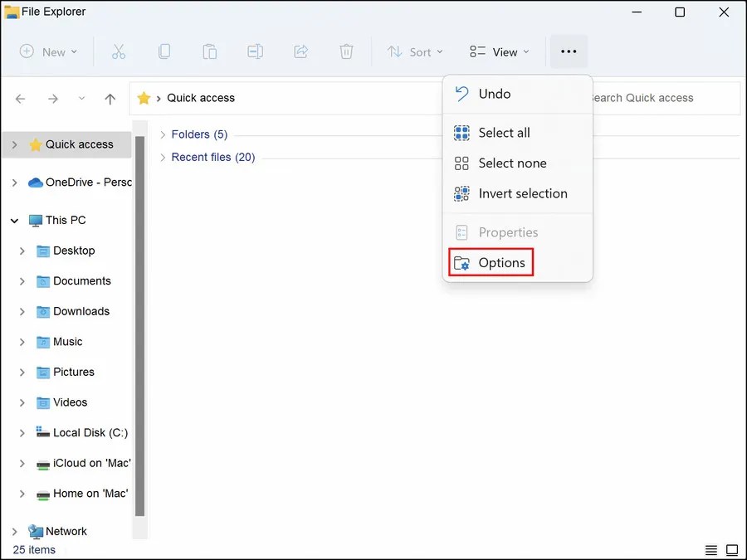
Task: Collapse the This PC tree node
Action: [13, 220]
